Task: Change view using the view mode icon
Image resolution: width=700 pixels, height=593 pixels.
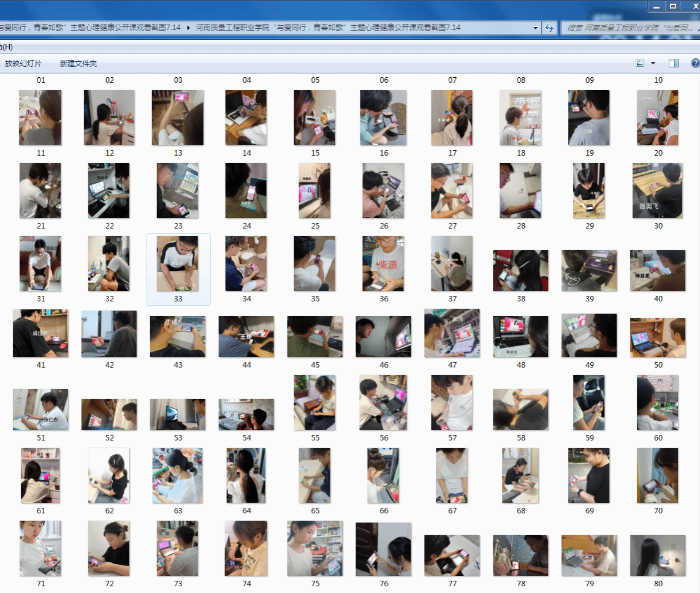Action: (x=640, y=63)
